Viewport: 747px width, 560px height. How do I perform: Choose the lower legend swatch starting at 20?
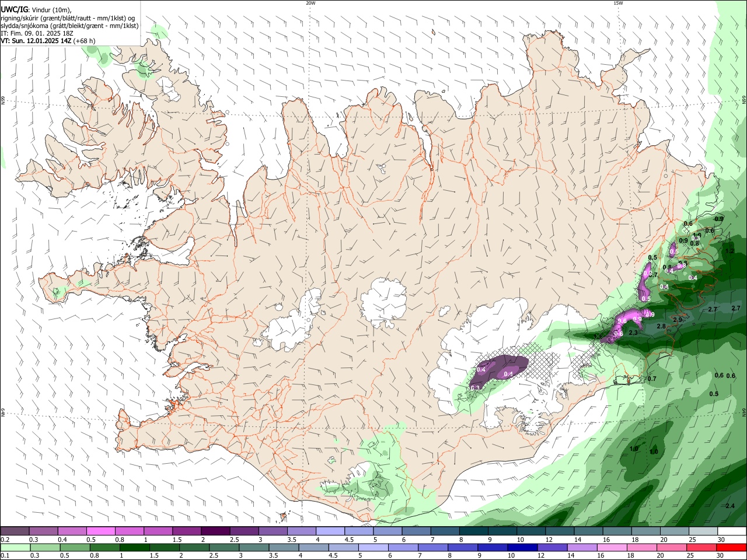tap(671, 548)
